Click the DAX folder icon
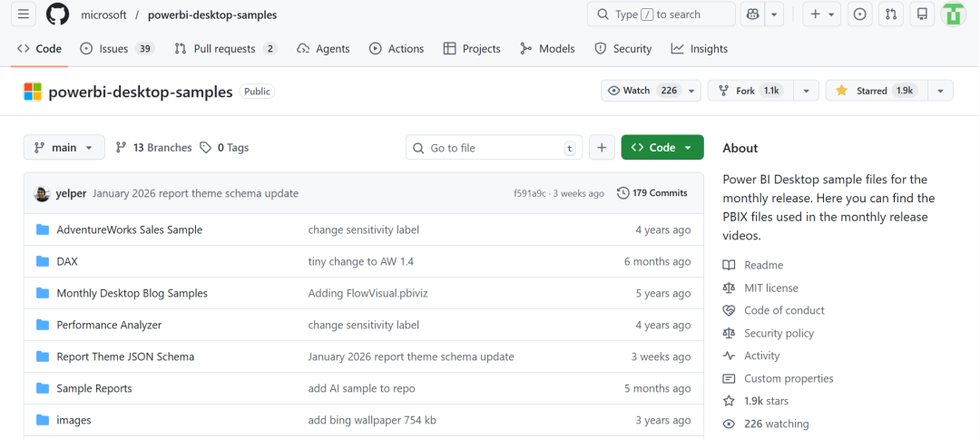This screenshot has width=980, height=439. coord(43,261)
